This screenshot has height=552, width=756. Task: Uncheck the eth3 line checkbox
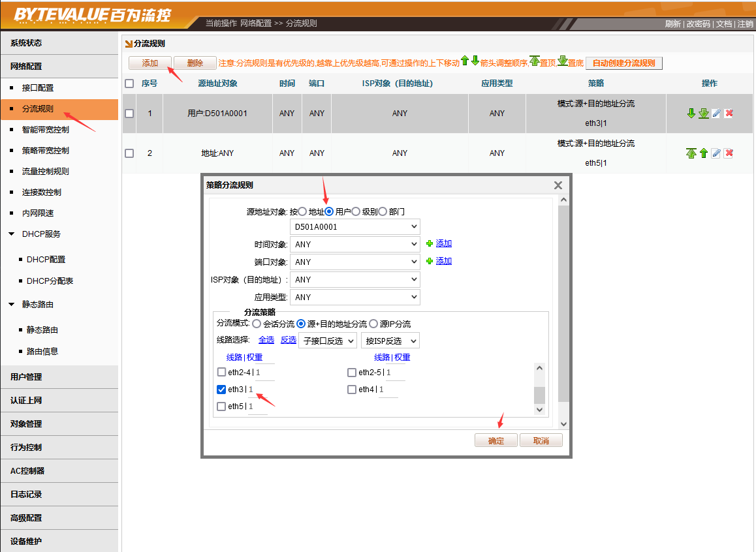click(x=221, y=390)
